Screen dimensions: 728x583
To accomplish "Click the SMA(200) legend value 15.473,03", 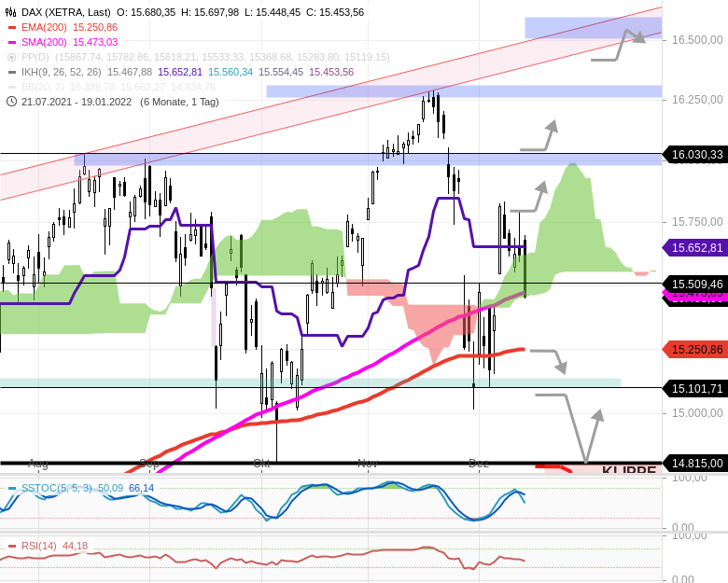I will (95, 42).
